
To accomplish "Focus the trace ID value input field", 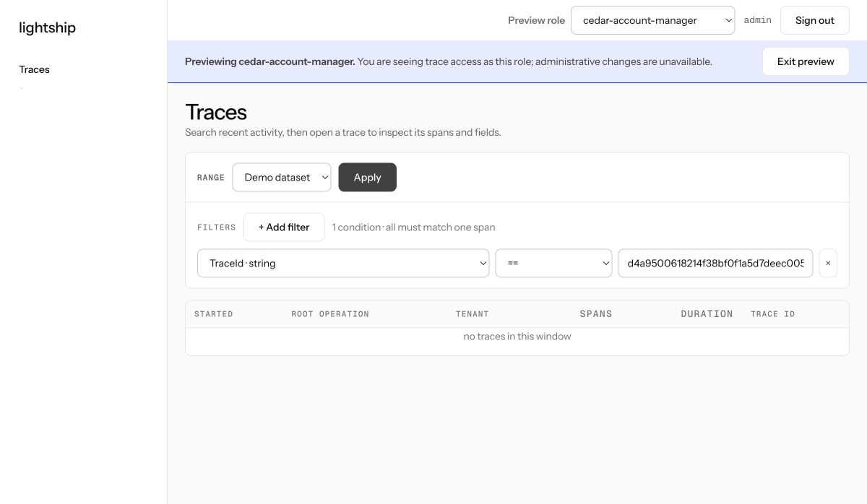I will point(715,264).
